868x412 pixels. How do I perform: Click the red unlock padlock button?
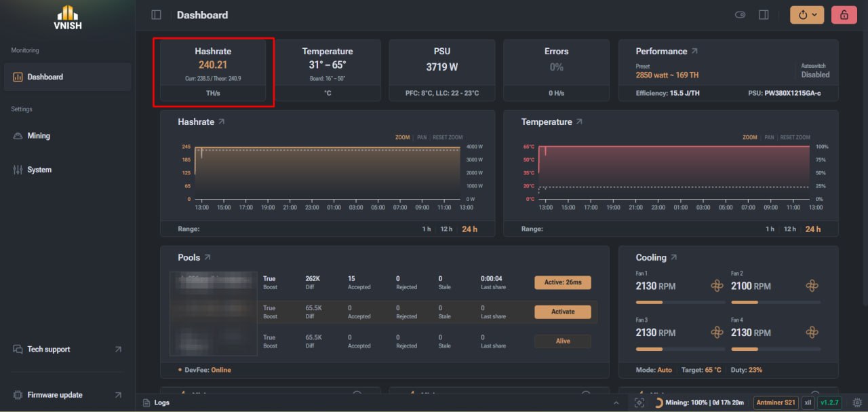844,15
